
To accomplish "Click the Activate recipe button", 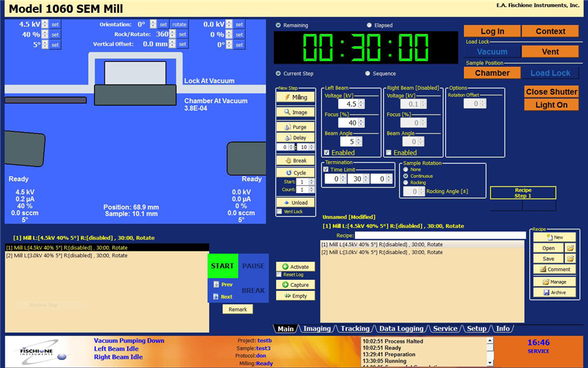I will click(295, 267).
